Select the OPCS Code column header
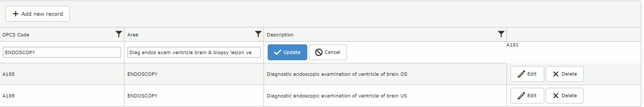 tap(16, 35)
